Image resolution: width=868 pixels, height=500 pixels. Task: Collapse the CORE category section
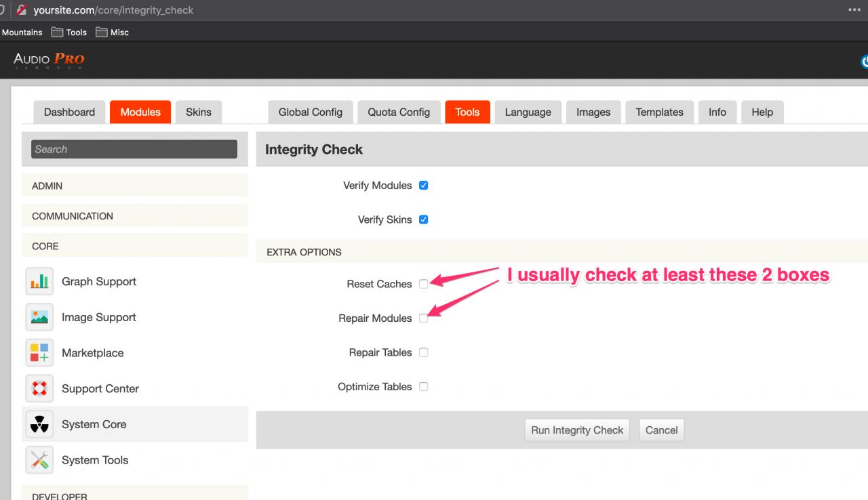click(x=135, y=246)
